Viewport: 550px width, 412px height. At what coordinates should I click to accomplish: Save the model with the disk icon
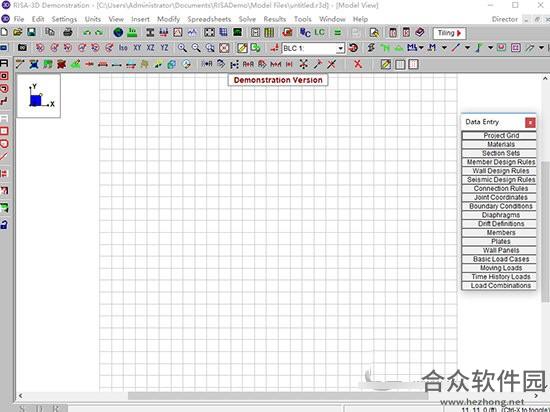(31, 33)
